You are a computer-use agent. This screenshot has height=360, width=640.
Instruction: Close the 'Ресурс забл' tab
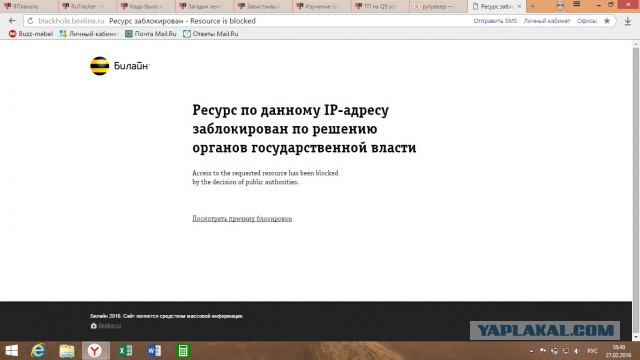pos(519,7)
